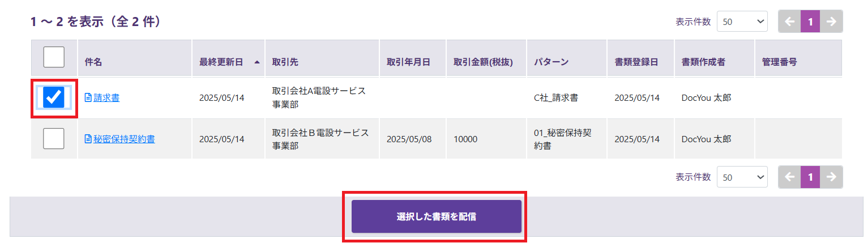Toggle the select-all checkbox in the header
Image resolution: width=868 pixels, height=247 pixels.
pyautogui.click(x=54, y=57)
